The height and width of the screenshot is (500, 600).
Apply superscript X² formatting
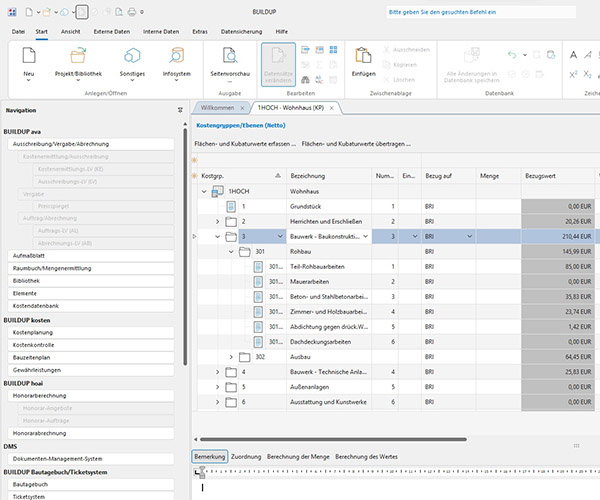coord(573,74)
